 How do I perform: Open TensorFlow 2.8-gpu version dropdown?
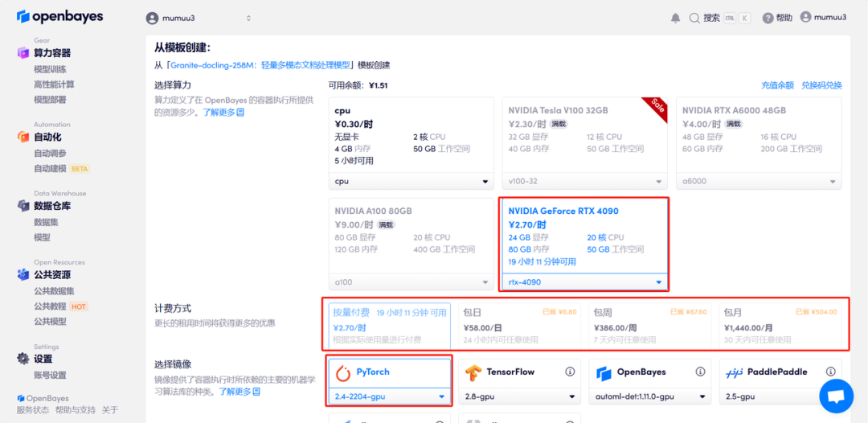click(520, 396)
